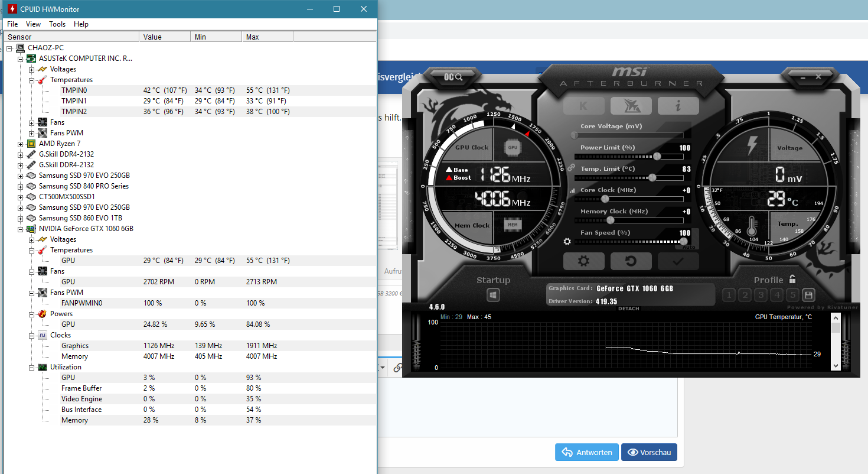Screen dimensions: 868x474
Task: Click the Kombustor K button in Afterburner
Action: [583, 106]
